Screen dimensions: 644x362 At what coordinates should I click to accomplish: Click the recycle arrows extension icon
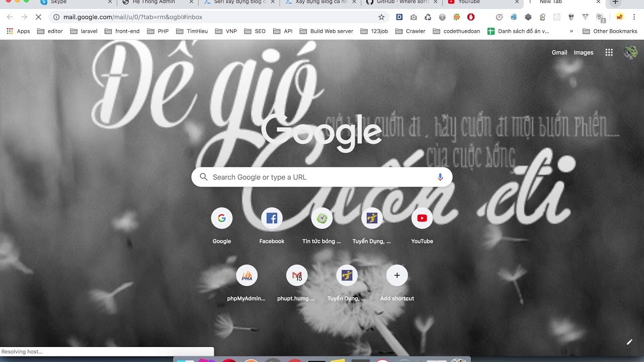(x=428, y=17)
